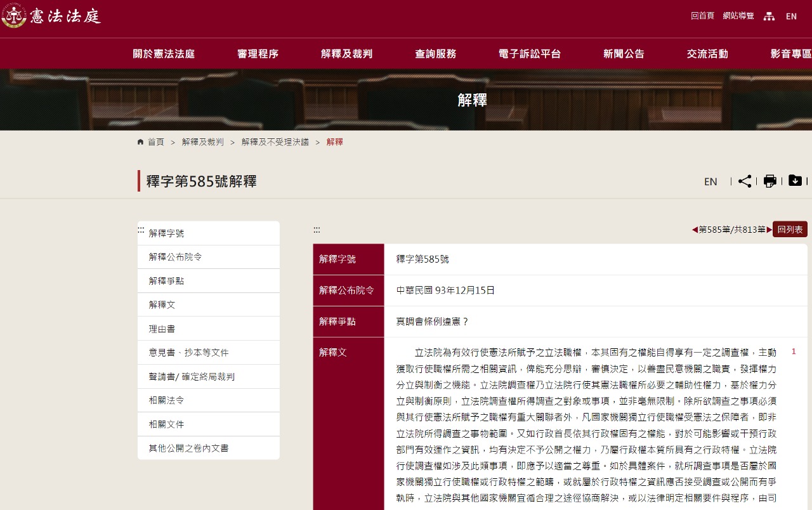Open 關於憲法法庭 menu
This screenshot has height=510, width=812.
pyautogui.click(x=164, y=54)
